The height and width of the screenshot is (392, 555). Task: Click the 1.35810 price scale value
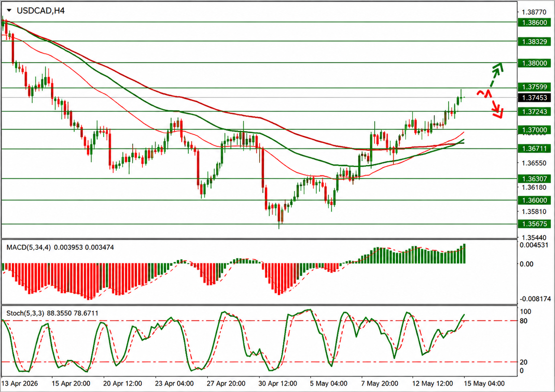[534, 212]
